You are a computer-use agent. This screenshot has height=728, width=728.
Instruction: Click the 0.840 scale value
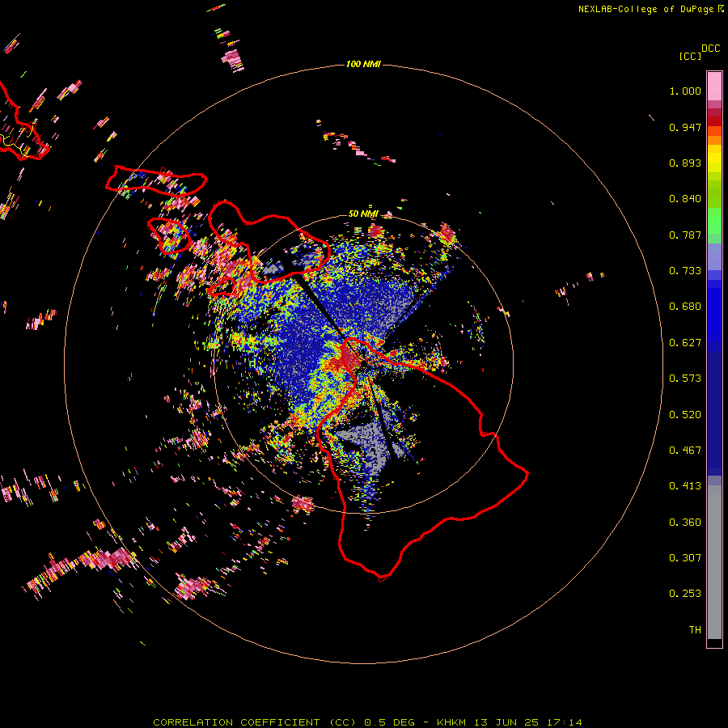pos(685,199)
